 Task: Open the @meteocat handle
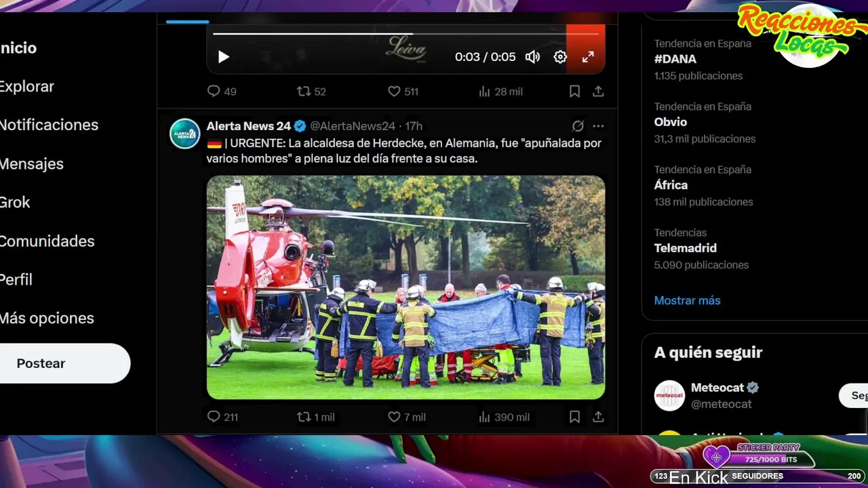click(722, 404)
